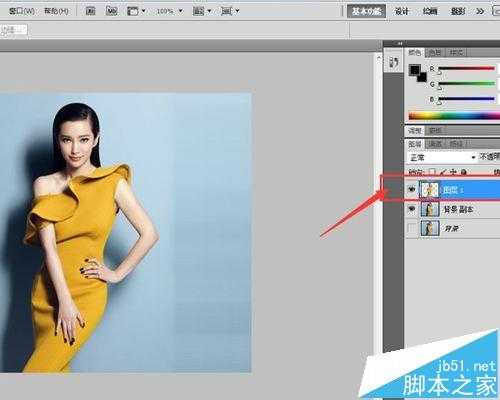Switch to the 蒙版 masks tab
The height and width of the screenshot is (400, 500).
pos(435,131)
